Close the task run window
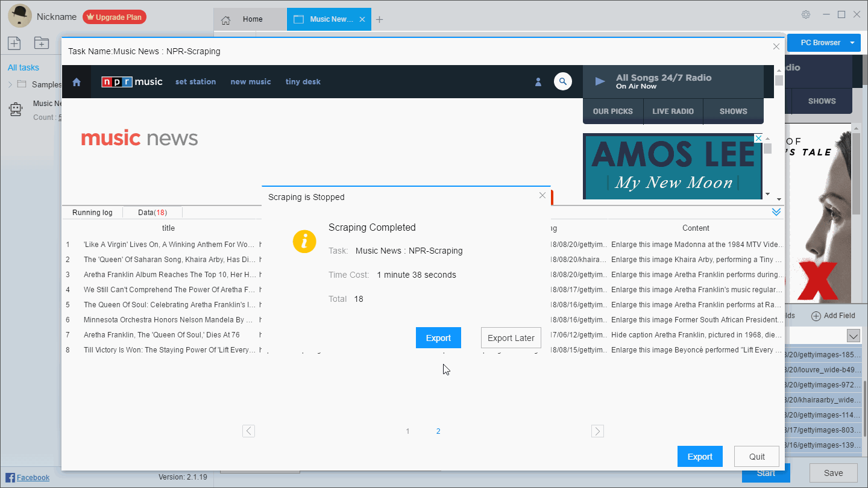 click(776, 46)
